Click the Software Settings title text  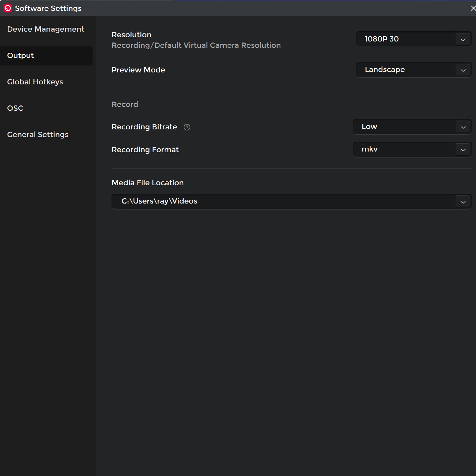point(48,8)
